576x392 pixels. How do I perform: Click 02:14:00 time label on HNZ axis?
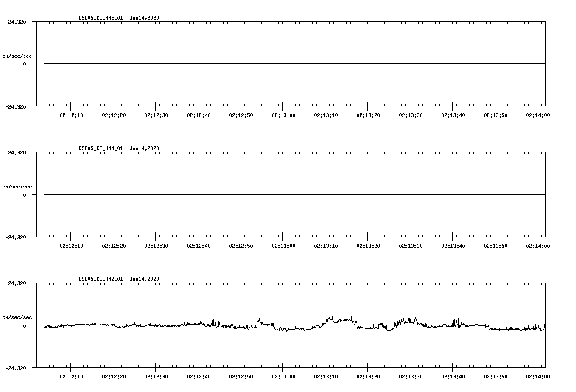(x=538, y=377)
